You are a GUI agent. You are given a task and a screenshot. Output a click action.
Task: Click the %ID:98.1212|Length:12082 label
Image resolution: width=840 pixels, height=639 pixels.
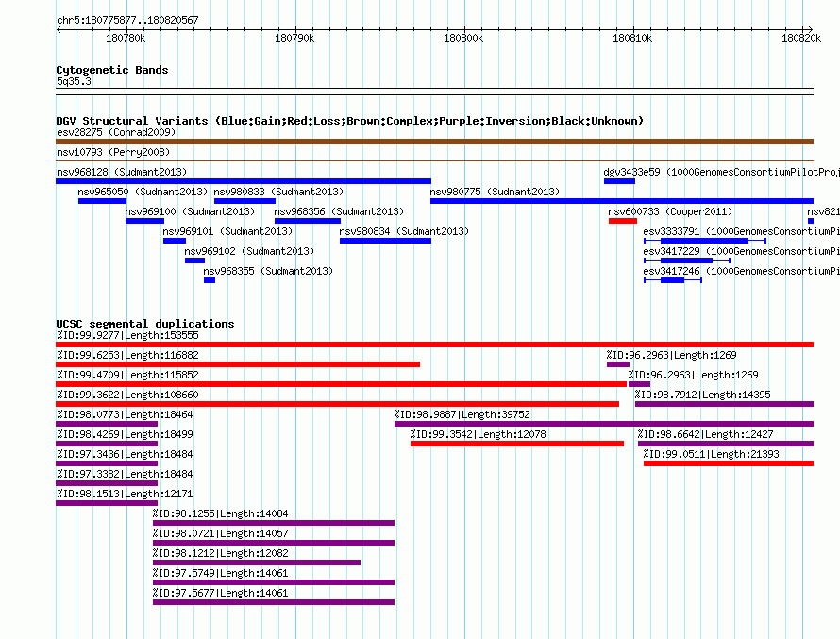tap(220, 553)
